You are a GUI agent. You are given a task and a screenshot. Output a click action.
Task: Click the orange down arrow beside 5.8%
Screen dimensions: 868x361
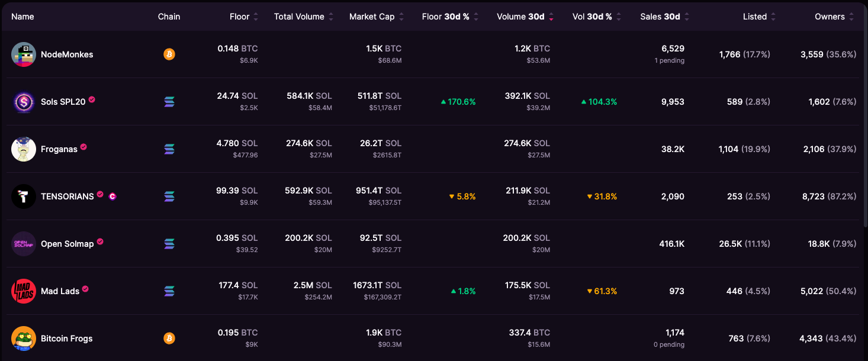(x=452, y=196)
